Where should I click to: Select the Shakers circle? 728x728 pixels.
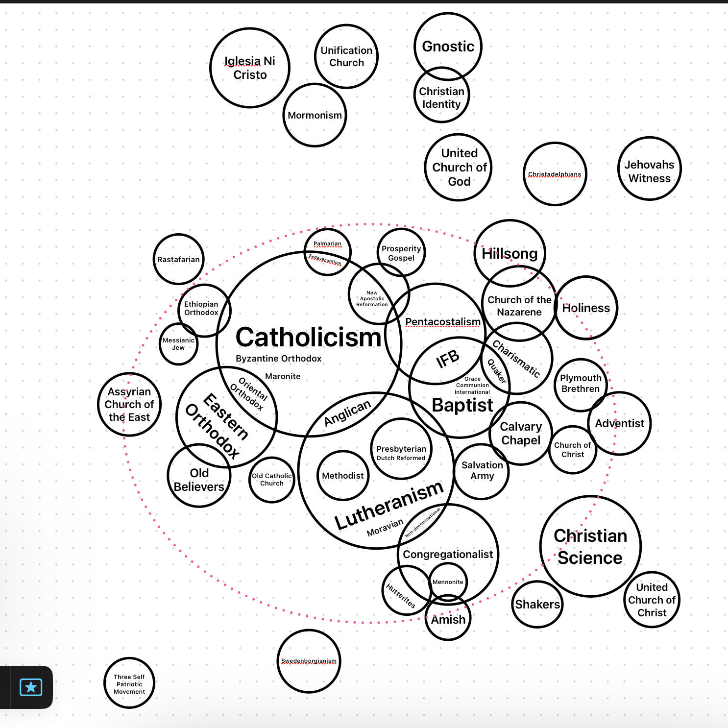coord(537,604)
